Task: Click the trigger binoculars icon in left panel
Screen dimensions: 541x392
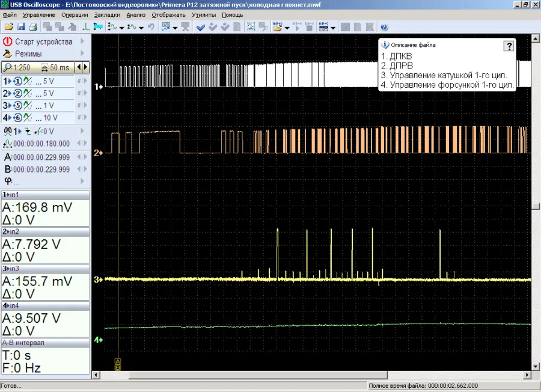Action: [8, 131]
